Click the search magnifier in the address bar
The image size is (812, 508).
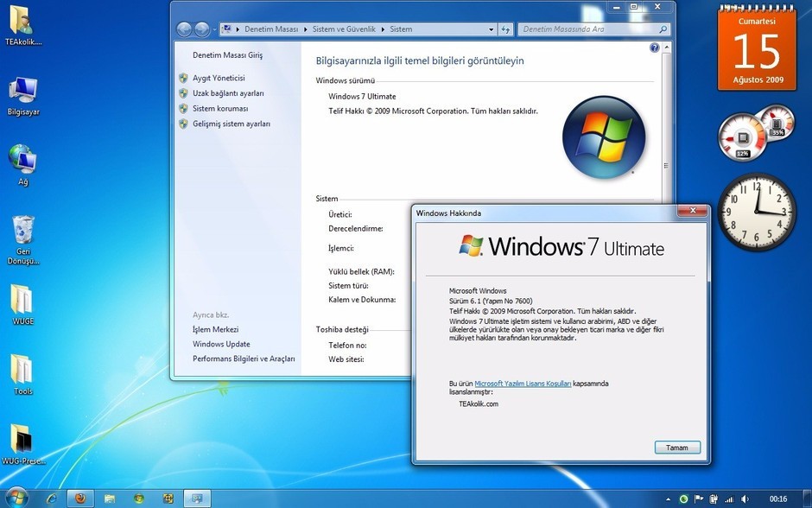pyautogui.click(x=662, y=29)
